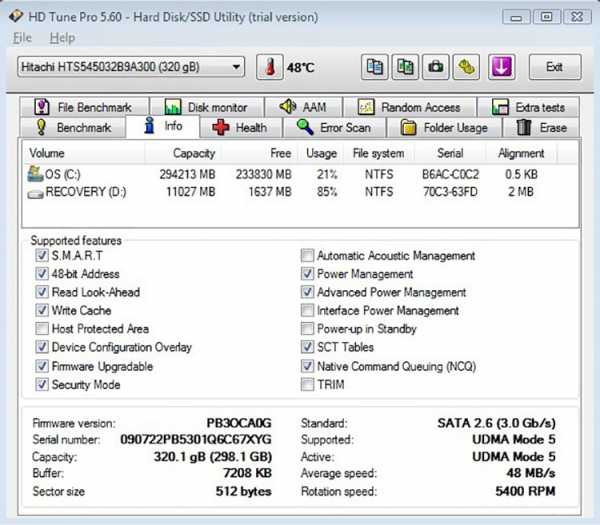
Task: Click the 1637 MB free value
Action: click(270, 191)
